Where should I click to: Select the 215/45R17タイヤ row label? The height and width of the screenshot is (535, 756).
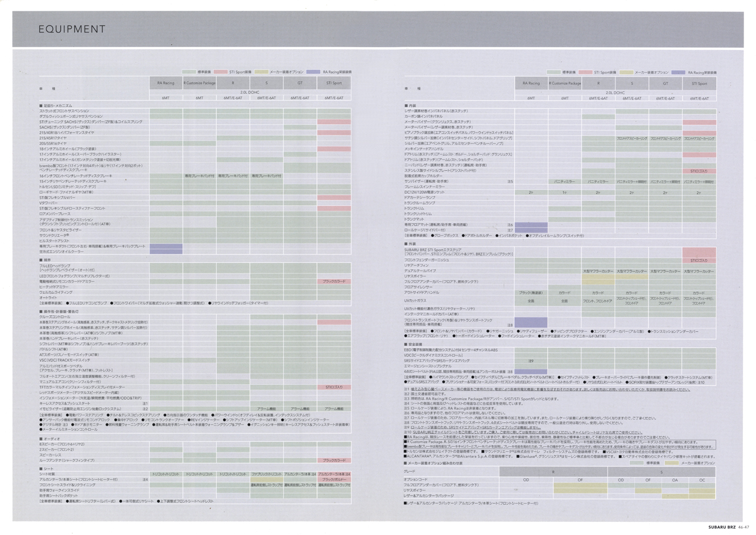tap(53, 138)
